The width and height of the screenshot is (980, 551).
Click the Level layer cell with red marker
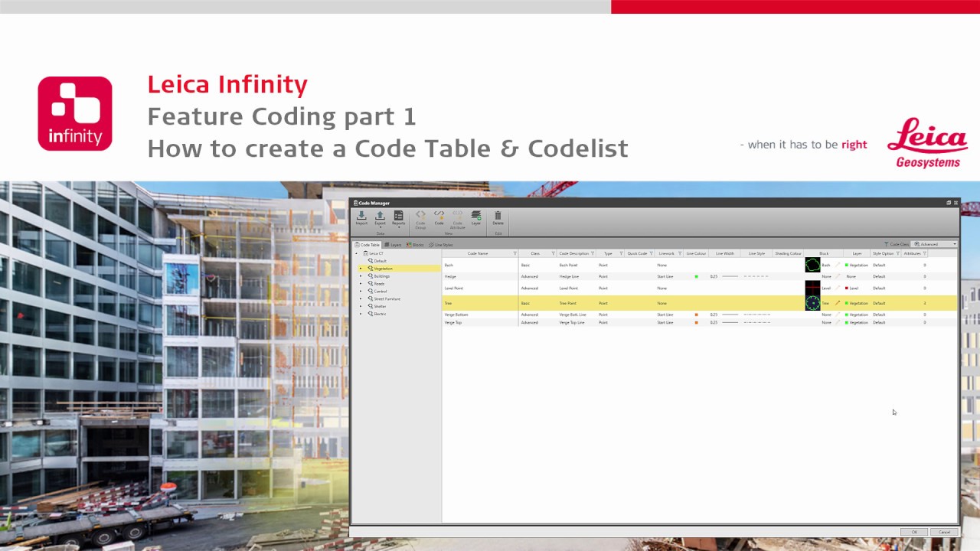click(857, 288)
